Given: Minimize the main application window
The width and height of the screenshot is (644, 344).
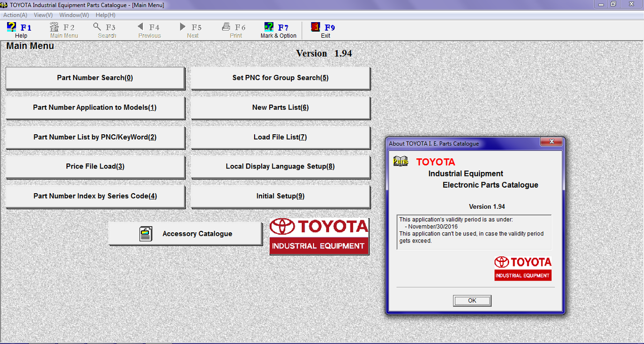Looking at the screenshot, I should (600, 4).
